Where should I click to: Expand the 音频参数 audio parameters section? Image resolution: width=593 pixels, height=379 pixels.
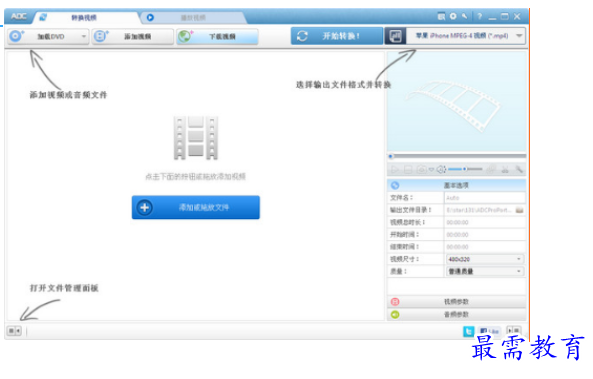456,314
